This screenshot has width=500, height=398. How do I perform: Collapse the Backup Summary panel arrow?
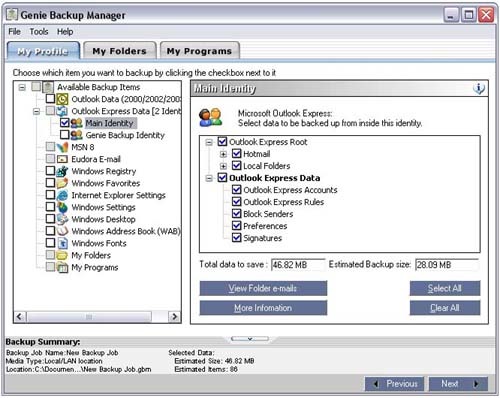click(x=250, y=339)
